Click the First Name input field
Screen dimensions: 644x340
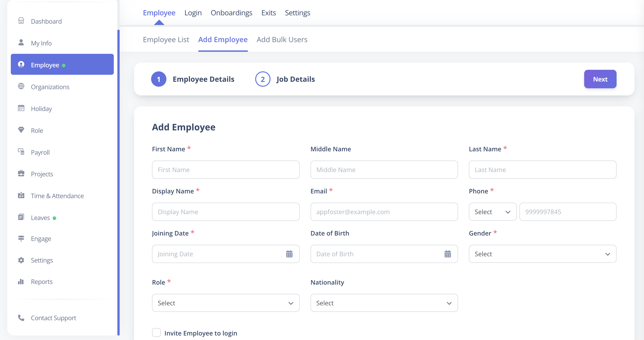click(x=226, y=170)
